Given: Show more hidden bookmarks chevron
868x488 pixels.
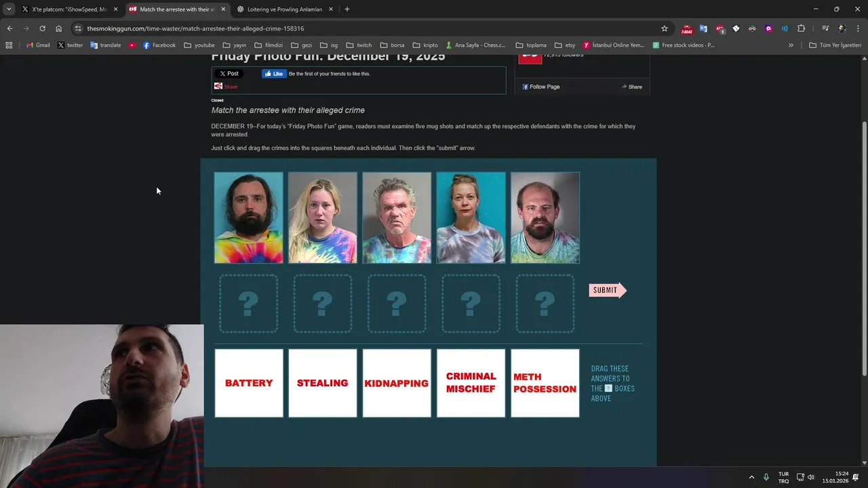Looking at the screenshot, I should click(791, 45).
